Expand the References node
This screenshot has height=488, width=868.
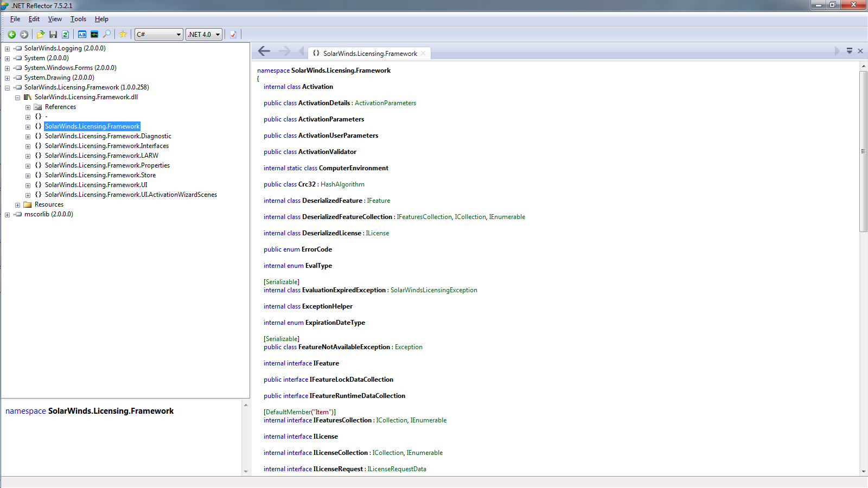[x=28, y=107]
